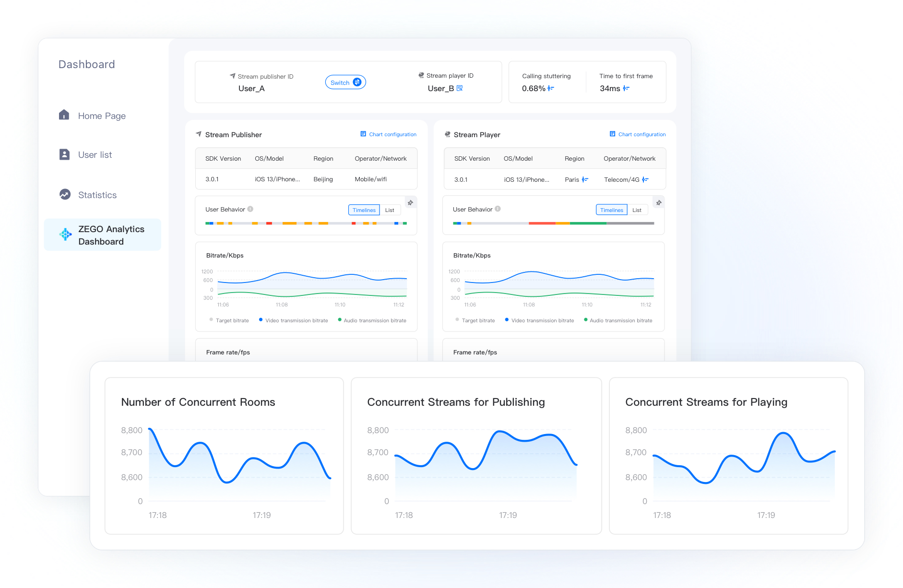Click the publisher Frame rate/fps heading
The height and width of the screenshot is (588, 903).
pos(228,352)
